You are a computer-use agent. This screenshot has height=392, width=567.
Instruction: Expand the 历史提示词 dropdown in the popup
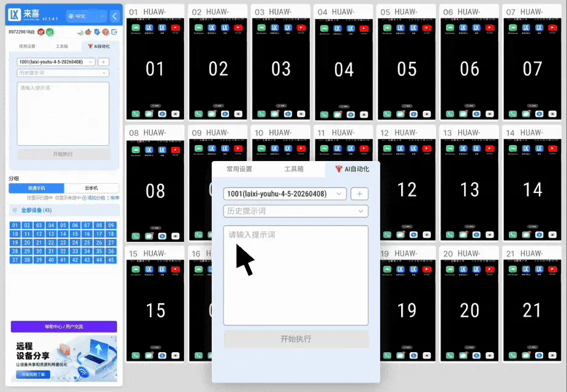click(296, 211)
